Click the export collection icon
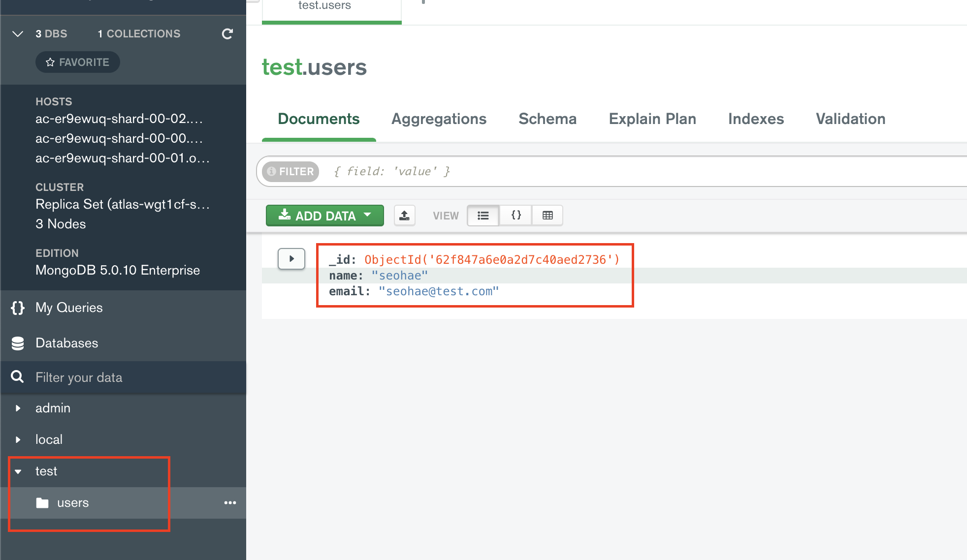967x560 pixels. point(404,216)
